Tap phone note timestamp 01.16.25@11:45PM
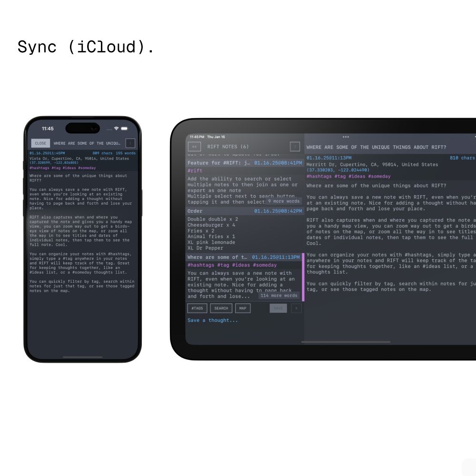Screen dimensions: 476x476 pyautogui.click(x=47, y=153)
